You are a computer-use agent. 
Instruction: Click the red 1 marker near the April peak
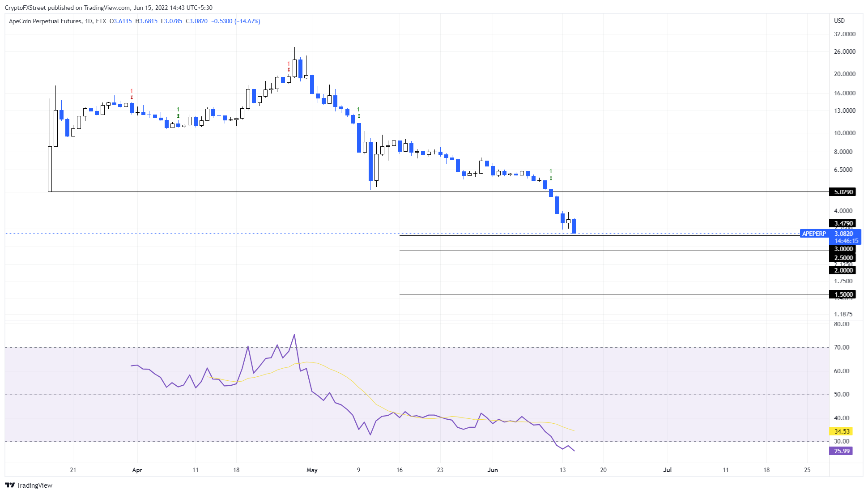click(289, 67)
